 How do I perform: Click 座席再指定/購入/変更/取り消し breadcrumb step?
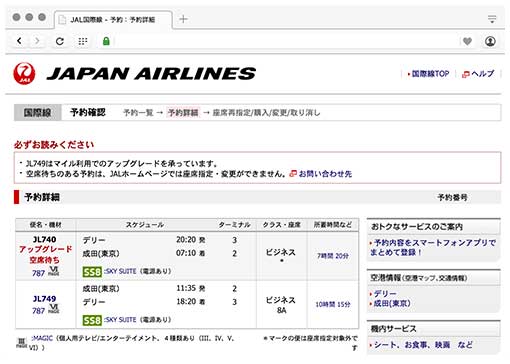click(x=266, y=113)
